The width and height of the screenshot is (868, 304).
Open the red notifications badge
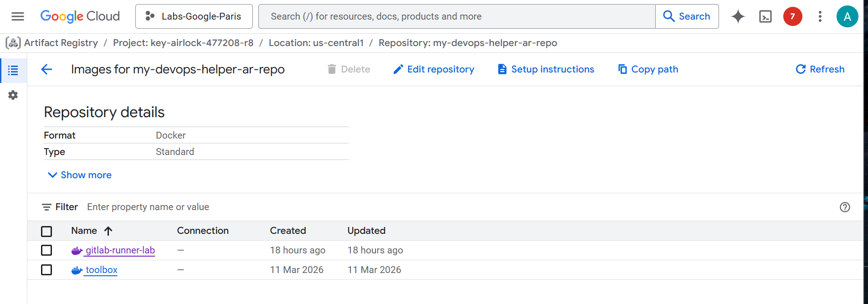[792, 16]
